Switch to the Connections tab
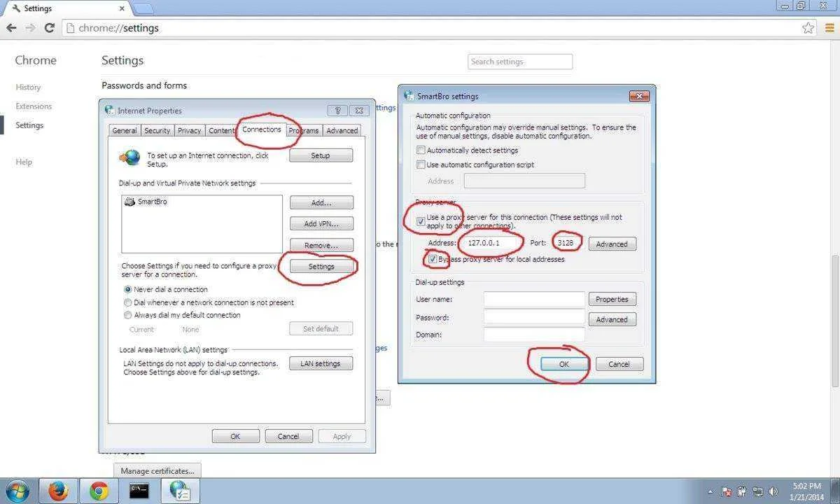 (x=262, y=129)
